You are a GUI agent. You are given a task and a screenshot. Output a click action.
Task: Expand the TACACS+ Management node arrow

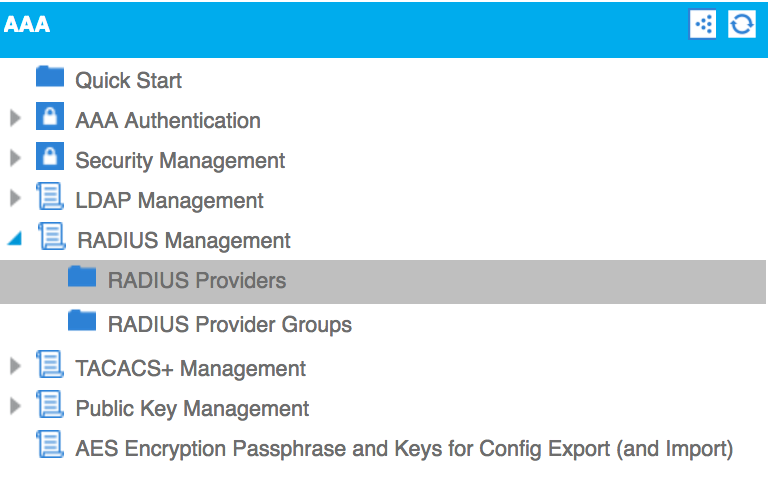15,366
